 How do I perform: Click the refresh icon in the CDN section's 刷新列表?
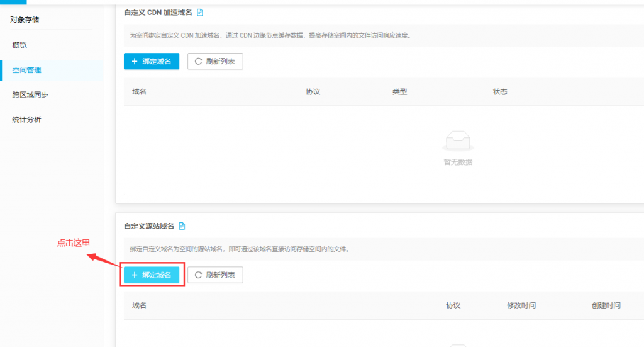click(199, 62)
